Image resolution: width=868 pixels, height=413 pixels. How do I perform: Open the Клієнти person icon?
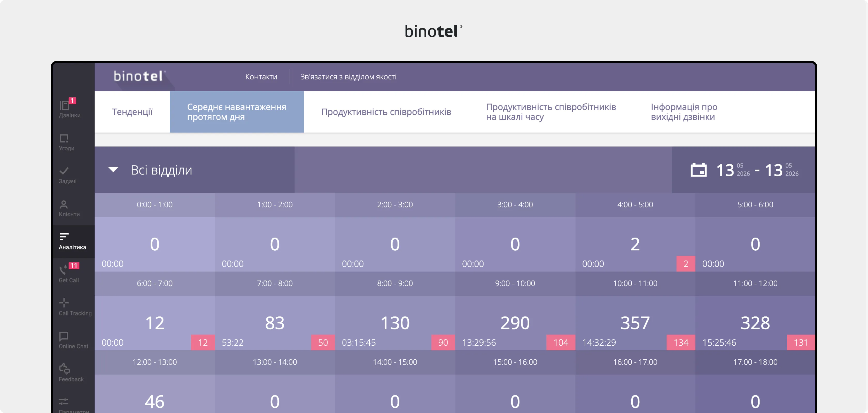point(64,204)
